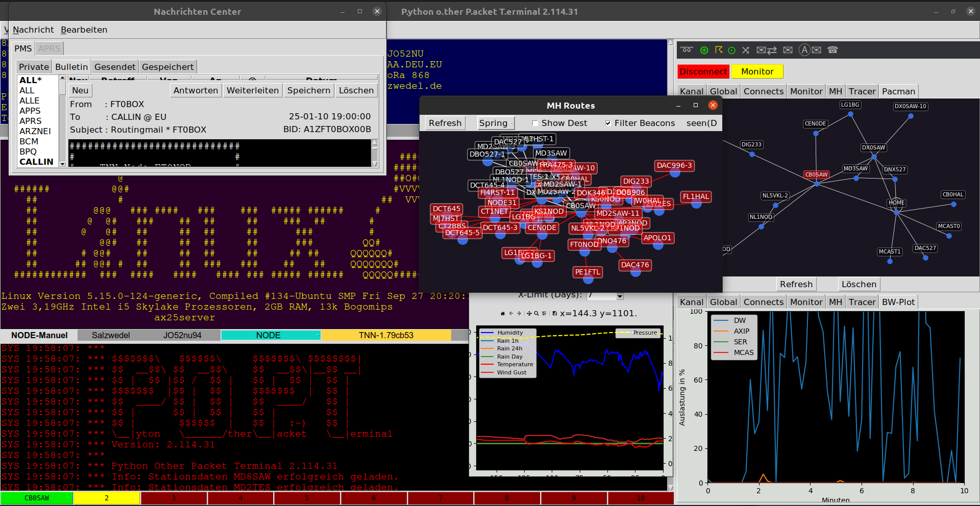980x506 pixels.
Task: Select the yellow channel 2 button
Action: 107,498
